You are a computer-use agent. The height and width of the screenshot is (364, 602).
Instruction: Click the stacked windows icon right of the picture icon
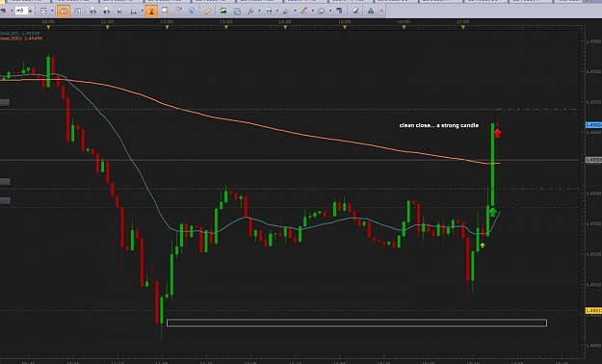(x=237, y=12)
